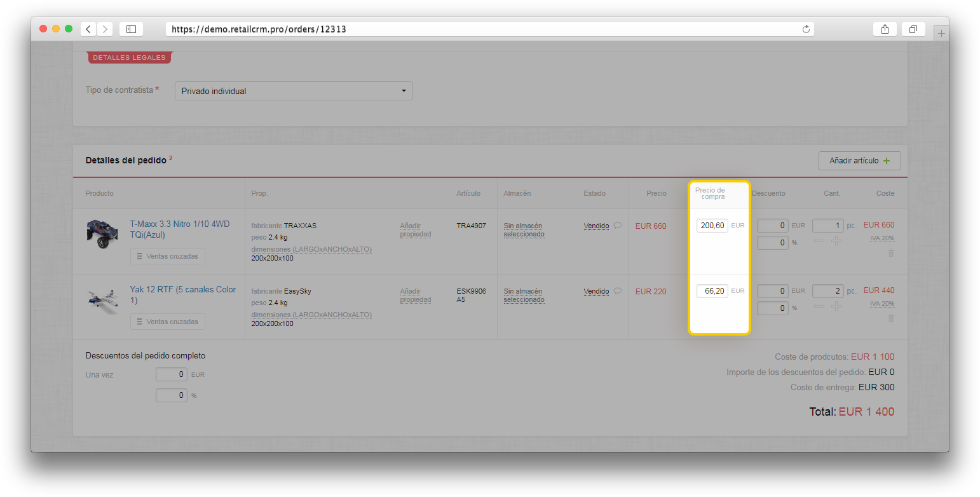Change Vendido status of T-Maxx
980x497 pixels.
tap(596, 226)
